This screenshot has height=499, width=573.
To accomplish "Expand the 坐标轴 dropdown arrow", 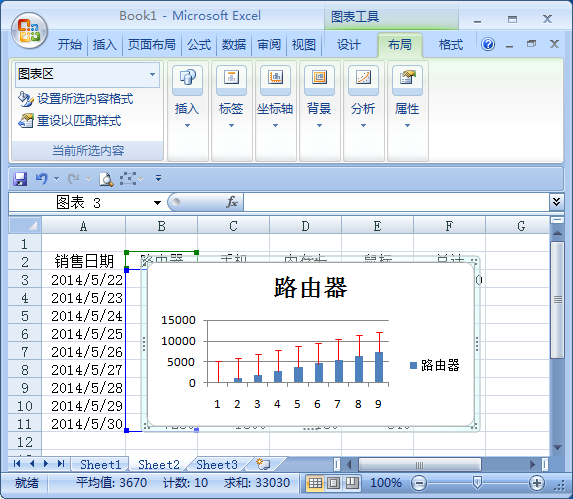I will (x=275, y=125).
